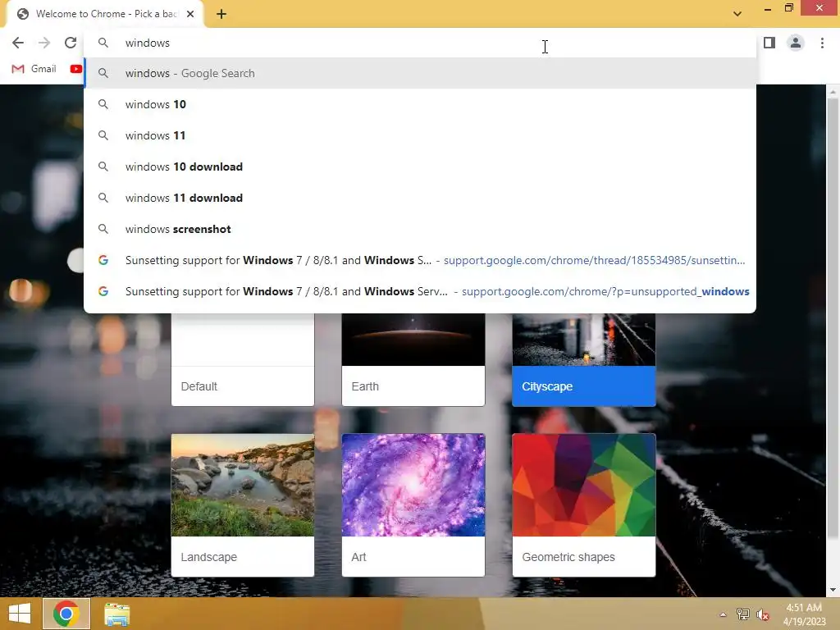Screen dimensions: 840x630
Task: Open File Explorer from the taskbar
Action: click(x=116, y=614)
